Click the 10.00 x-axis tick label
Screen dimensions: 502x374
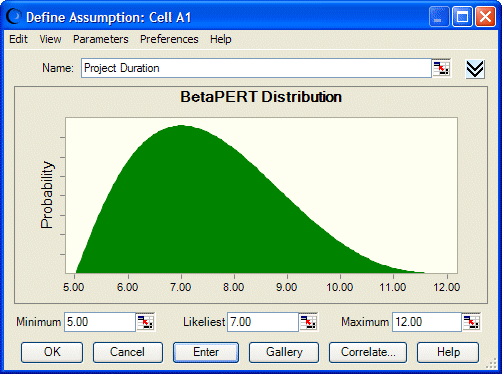[x=339, y=287]
